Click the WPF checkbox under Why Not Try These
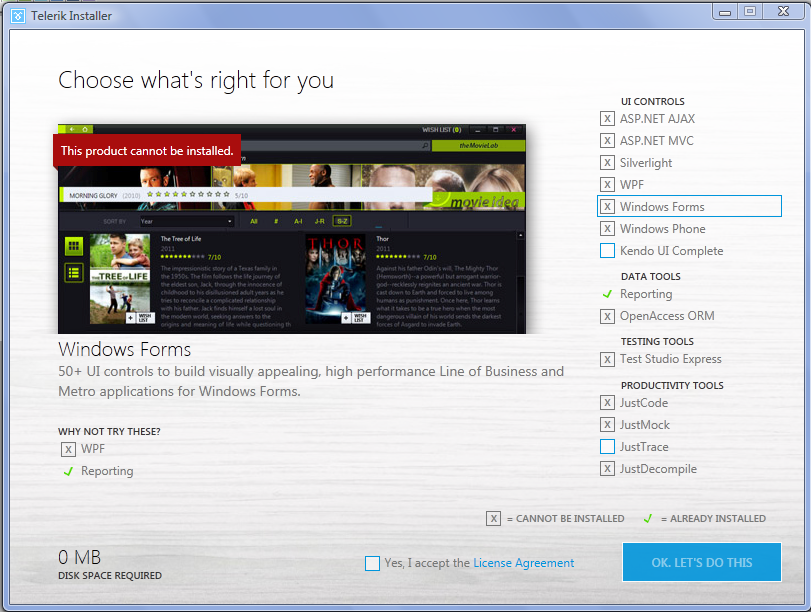This screenshot has height=612, width=811. 68,449
